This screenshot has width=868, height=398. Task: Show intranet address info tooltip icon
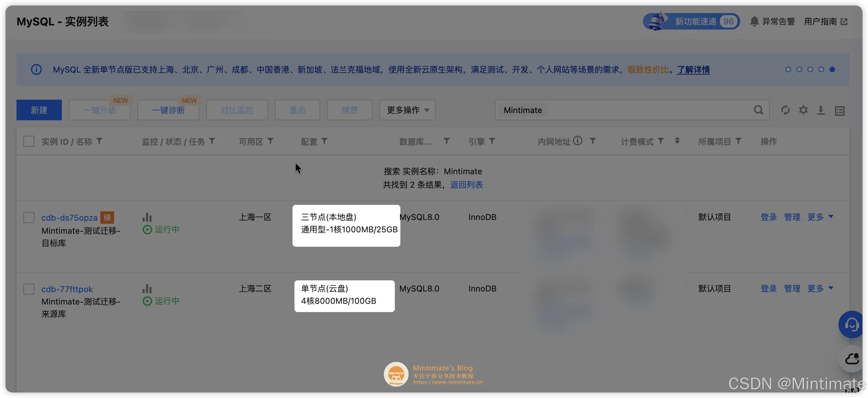pos(578,141)
